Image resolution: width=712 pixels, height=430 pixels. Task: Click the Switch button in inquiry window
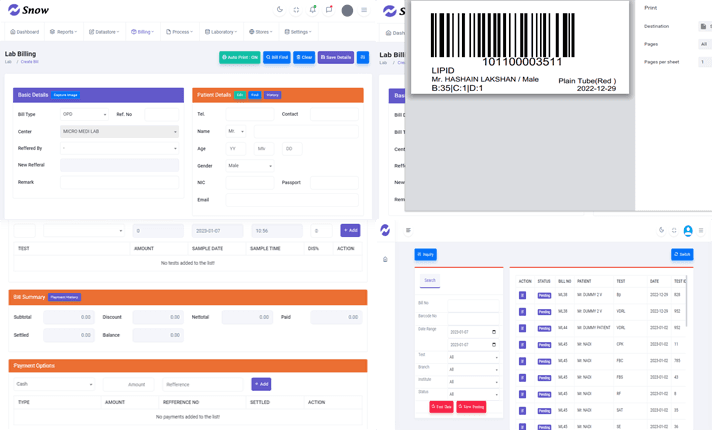pos(682,254)
